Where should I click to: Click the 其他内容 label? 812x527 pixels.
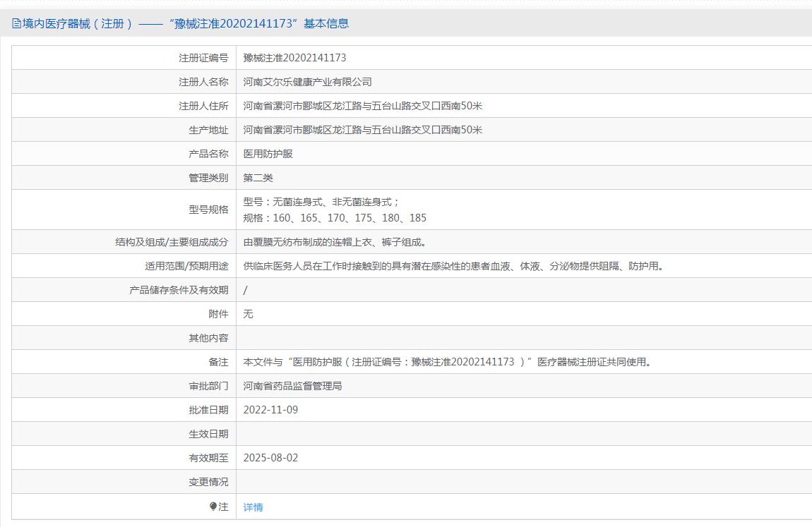208,338
